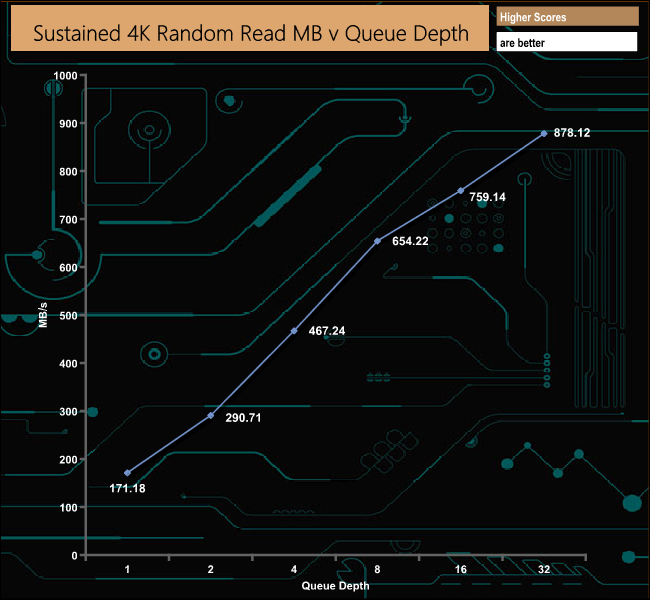This screenshot has width=650, height=600.
Task: Click the 654.22 value label
Action: (x=410, y=241)
